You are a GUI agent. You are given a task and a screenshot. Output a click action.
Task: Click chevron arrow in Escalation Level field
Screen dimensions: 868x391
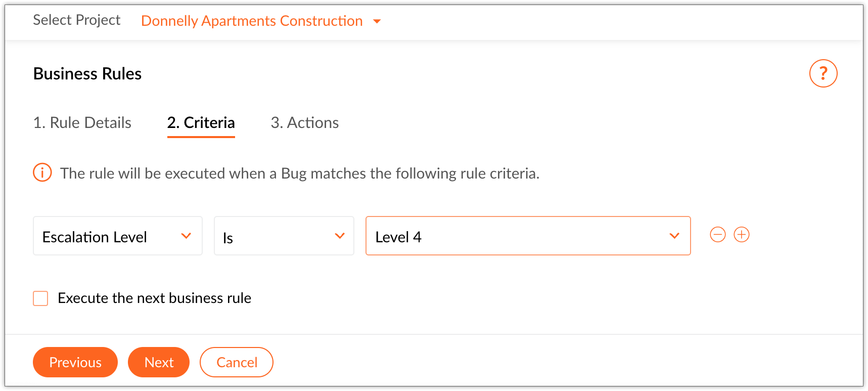point(186,236)
